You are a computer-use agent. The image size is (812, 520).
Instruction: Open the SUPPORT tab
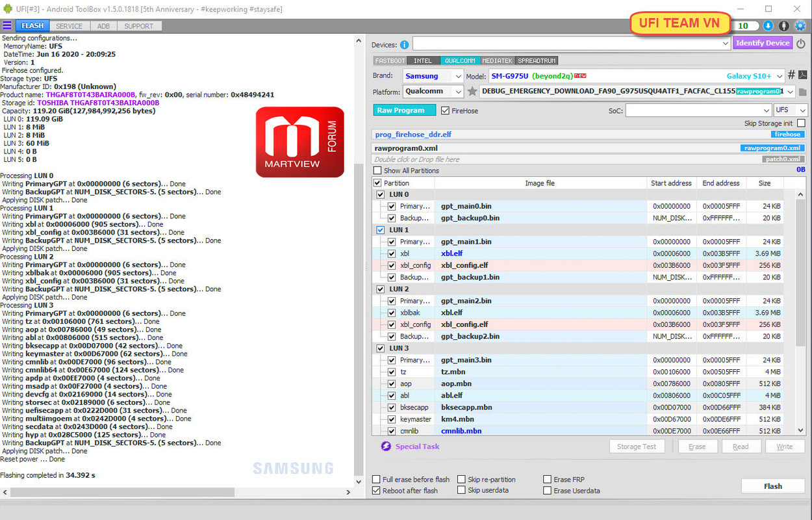[x=139, y=26]
